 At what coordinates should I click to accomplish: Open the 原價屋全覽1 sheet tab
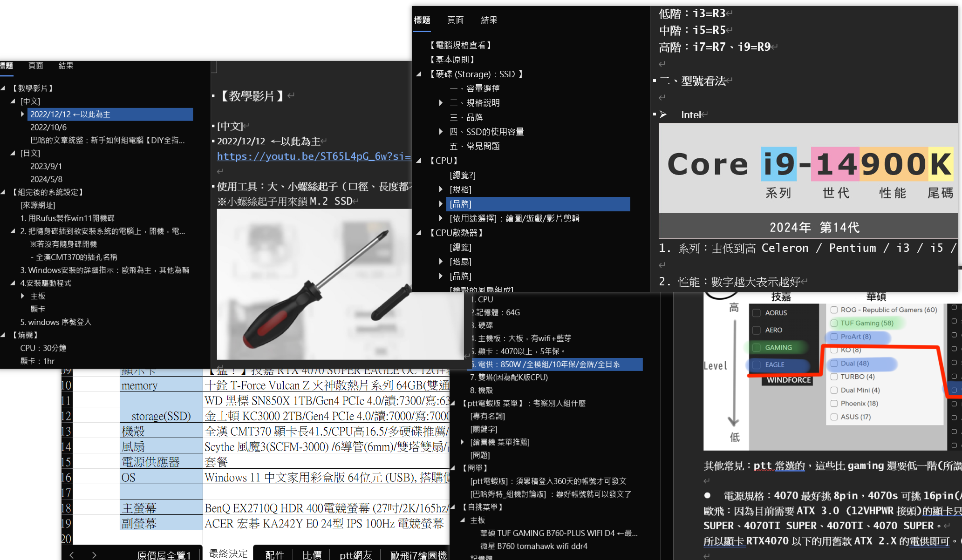coord(164,555)
